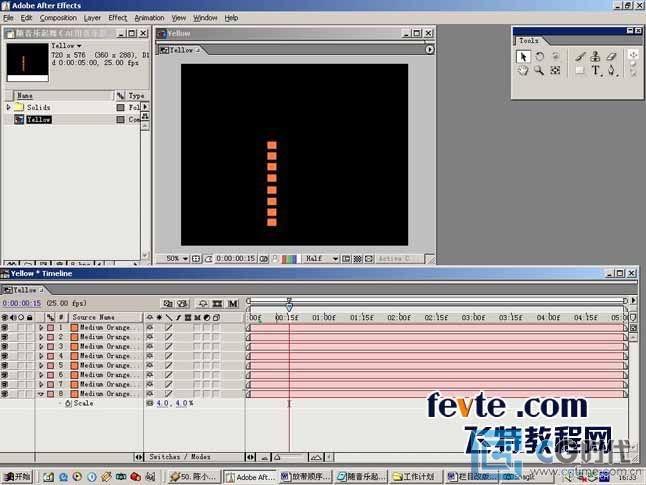Image resolution: width=646 pixels, height=485 pixels.
Task: Open the File menu
Action: 8,18
